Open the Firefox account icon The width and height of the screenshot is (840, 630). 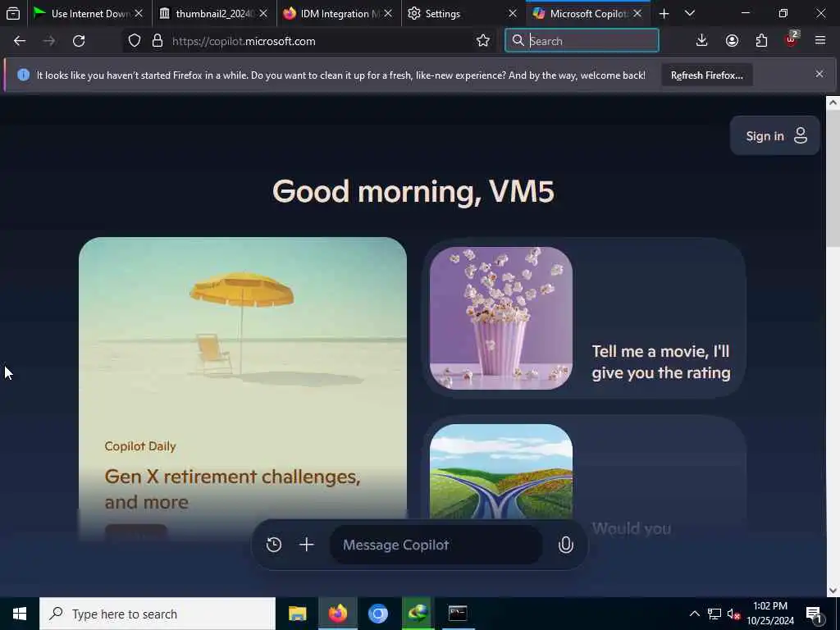pyautogui.click(x=732, y=41)
